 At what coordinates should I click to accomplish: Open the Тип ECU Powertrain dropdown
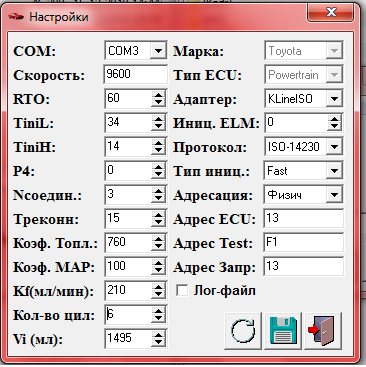pos(334,75)
